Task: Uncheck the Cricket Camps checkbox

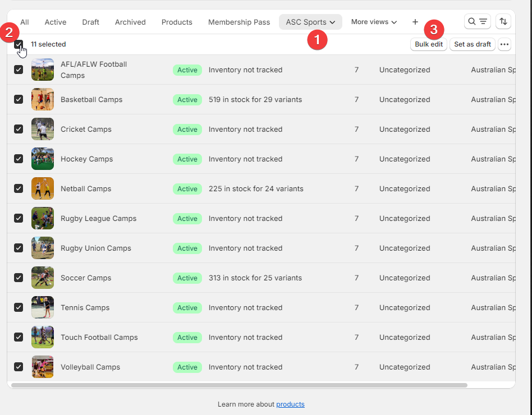Action: click(19, 129)
